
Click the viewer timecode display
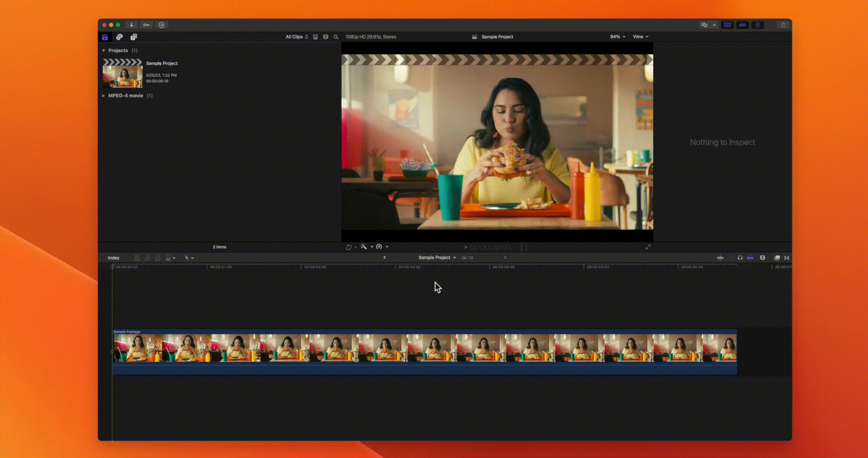(x=490, y=247)
